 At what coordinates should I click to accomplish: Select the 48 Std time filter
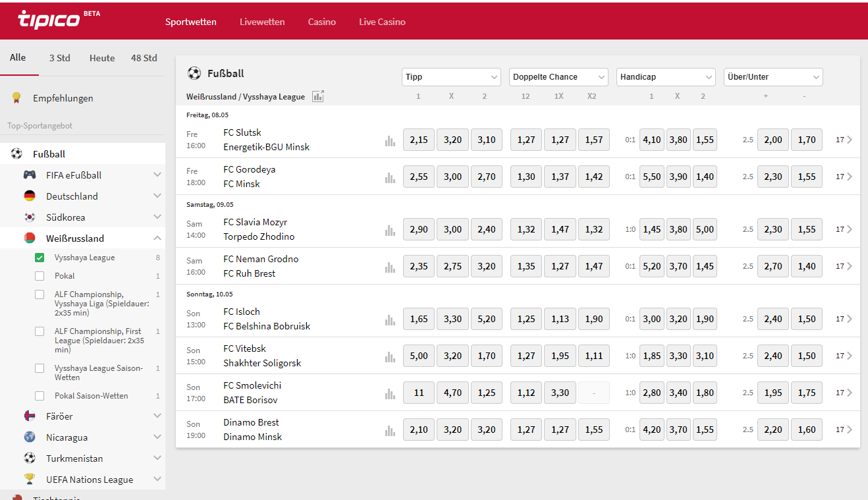tap(144, 58)
